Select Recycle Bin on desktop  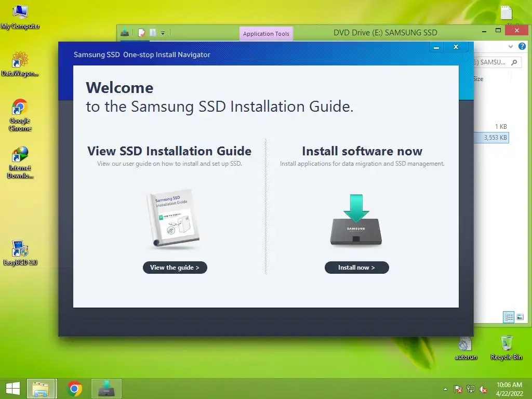[x=506, y=348]
